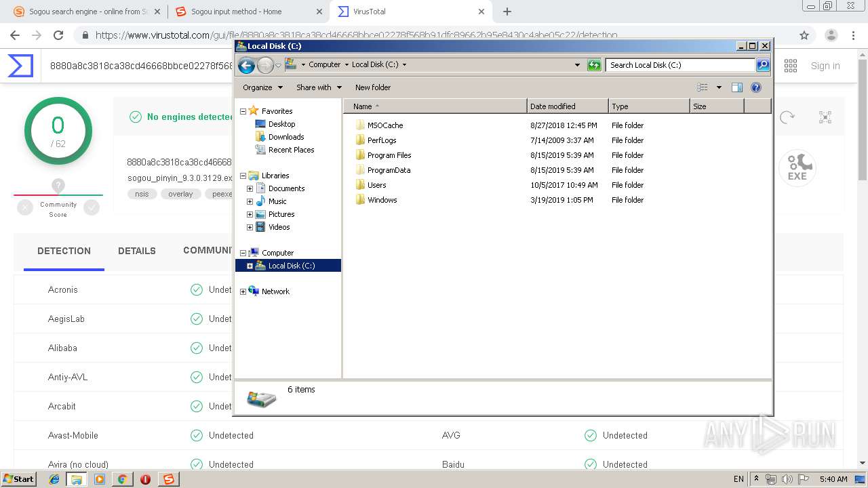This screenshot has width=868, height=488.
Task: Expand the Computer breadcrumb arrow
Action: (346, 65)
